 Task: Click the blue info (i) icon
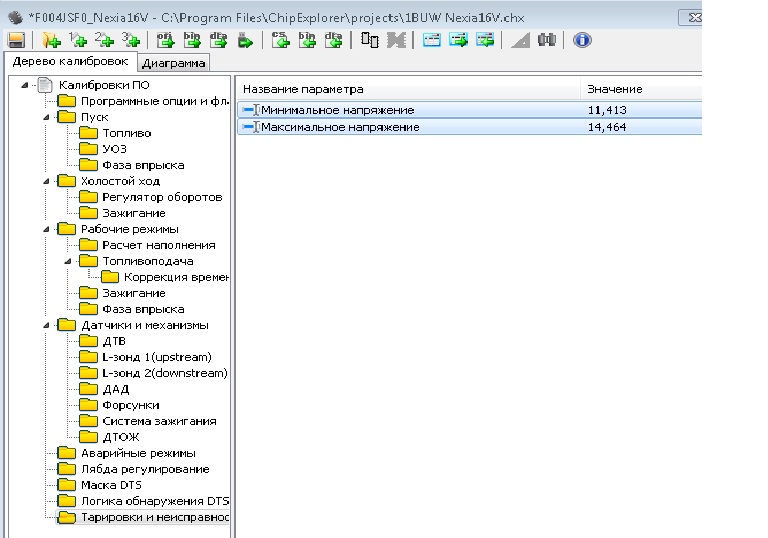tap(582, 41)
